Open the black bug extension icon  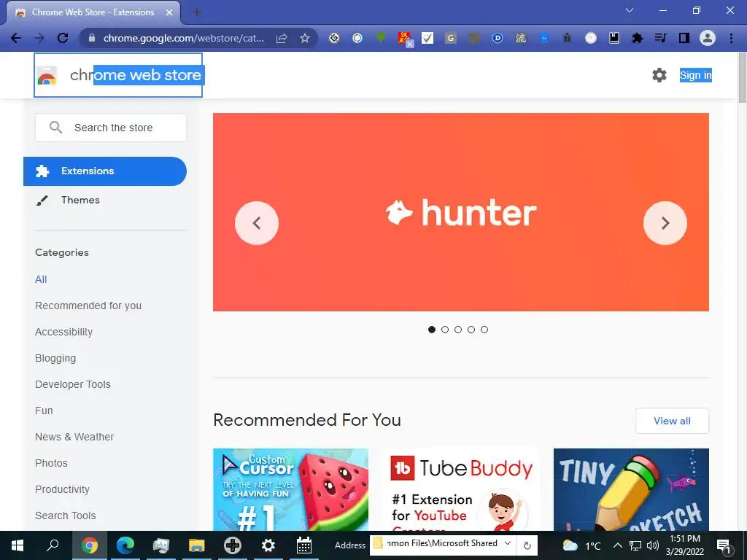tap(567, 38)
